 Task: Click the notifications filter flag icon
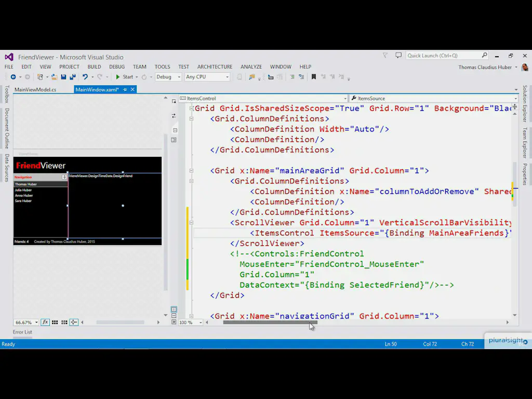pyautogui.click(x=385, y=55)
